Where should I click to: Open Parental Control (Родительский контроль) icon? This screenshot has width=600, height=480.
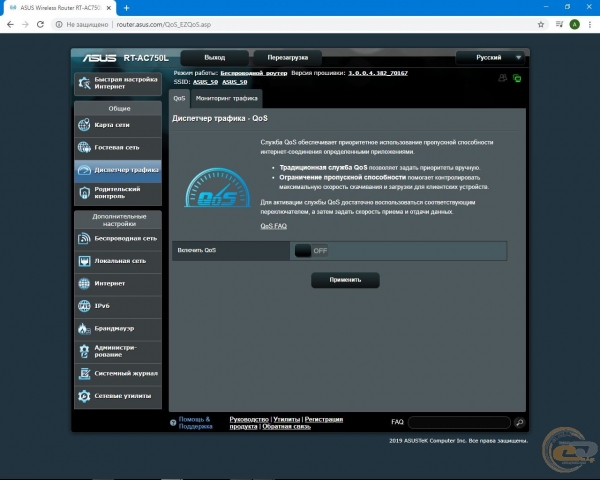pyautogui.click(x=84, y=193)
